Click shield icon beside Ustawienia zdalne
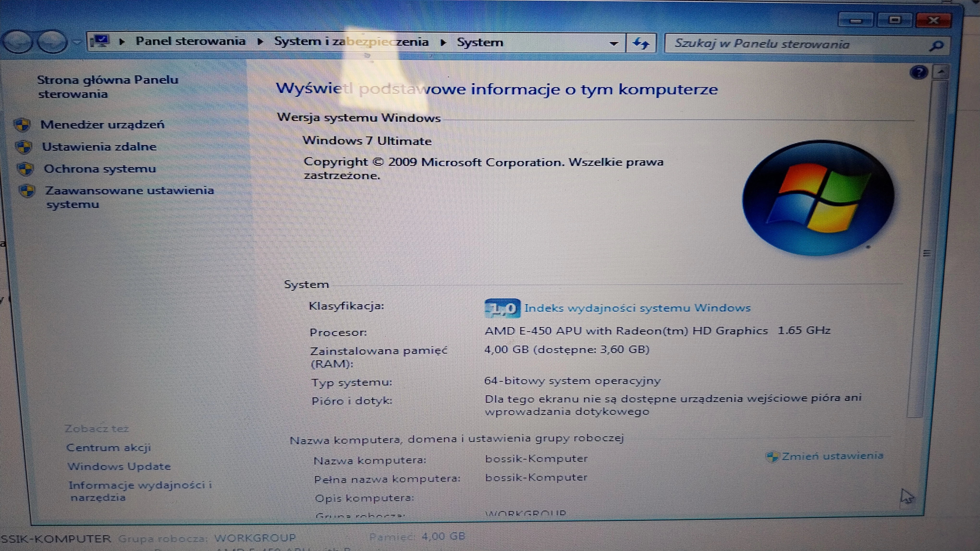 pyautogui.click(x=24, y=146)
